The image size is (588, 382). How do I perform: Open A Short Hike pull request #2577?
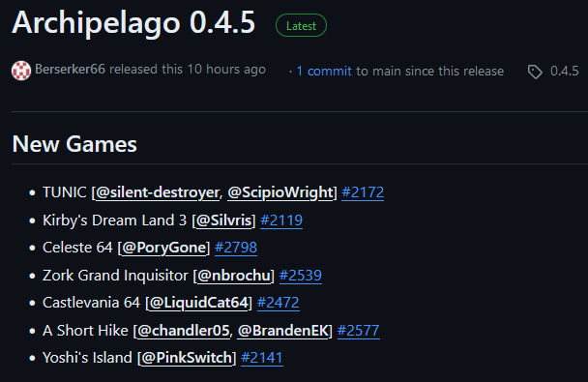(x=359, y=331)
